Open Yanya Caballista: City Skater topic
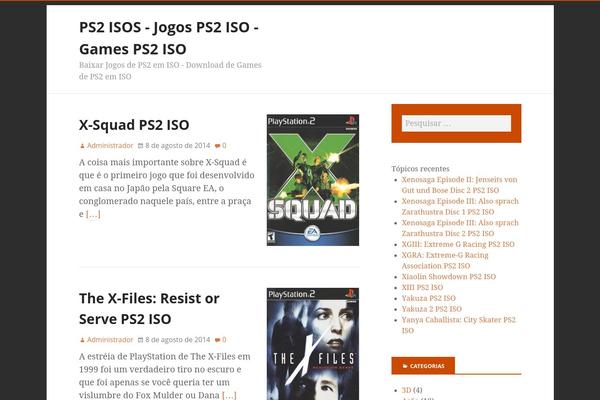The width and height of the screenshot is (600, 400). [458, 325]
